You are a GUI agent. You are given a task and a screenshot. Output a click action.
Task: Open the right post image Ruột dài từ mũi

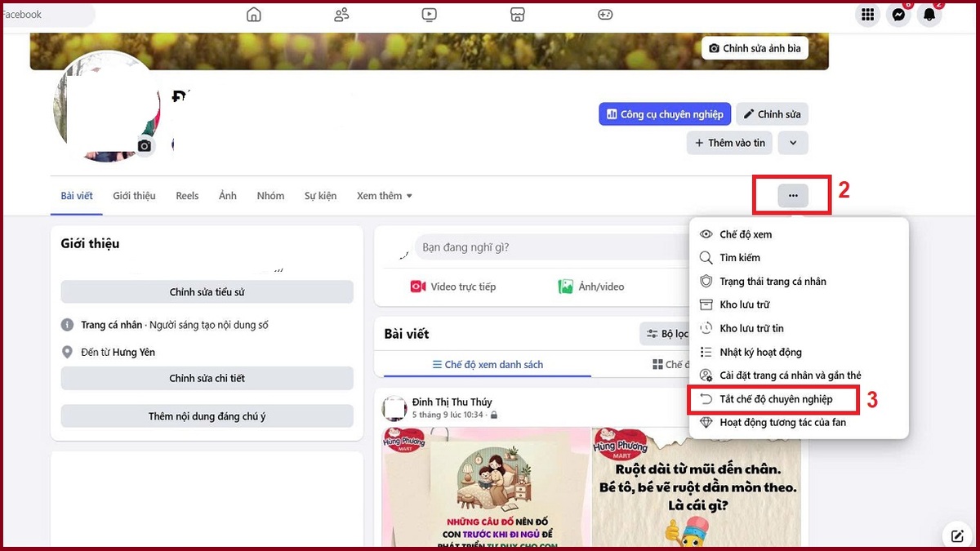(x=696, y=487)
